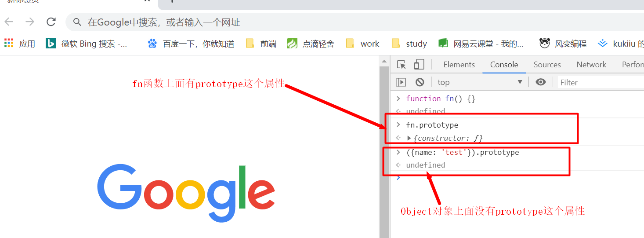Focus the console Filter input field

tap(601, 82)
